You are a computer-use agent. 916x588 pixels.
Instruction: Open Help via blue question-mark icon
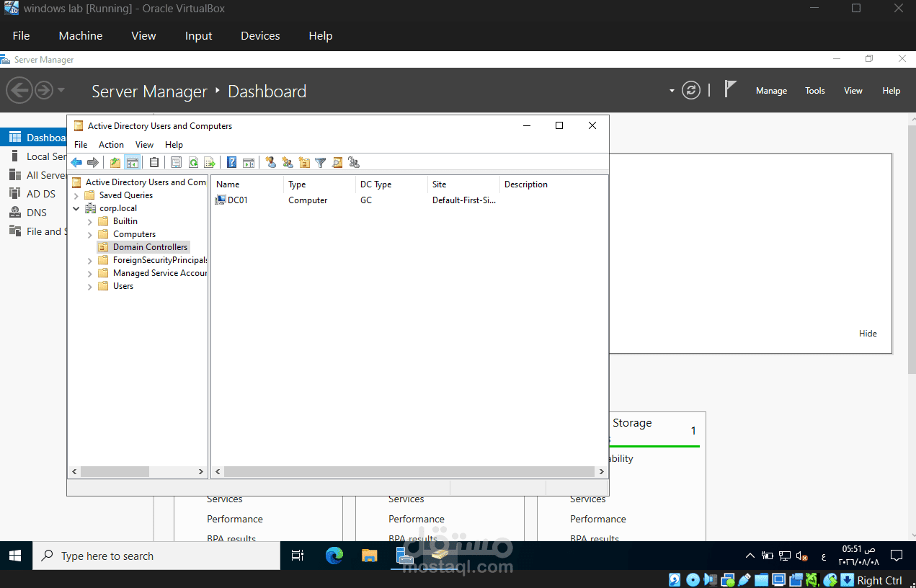click(232, 163)
